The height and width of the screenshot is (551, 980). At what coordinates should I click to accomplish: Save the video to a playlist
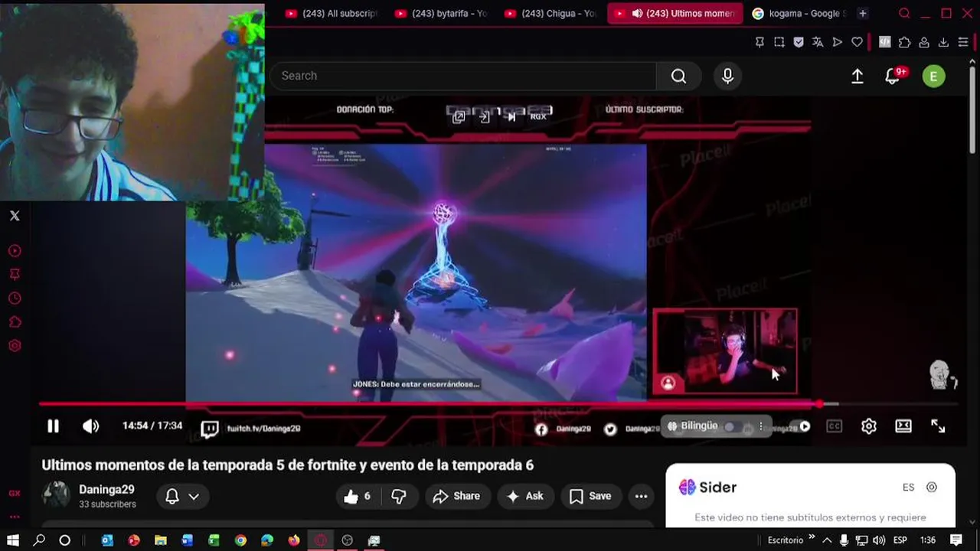click(x=590, y=496)
